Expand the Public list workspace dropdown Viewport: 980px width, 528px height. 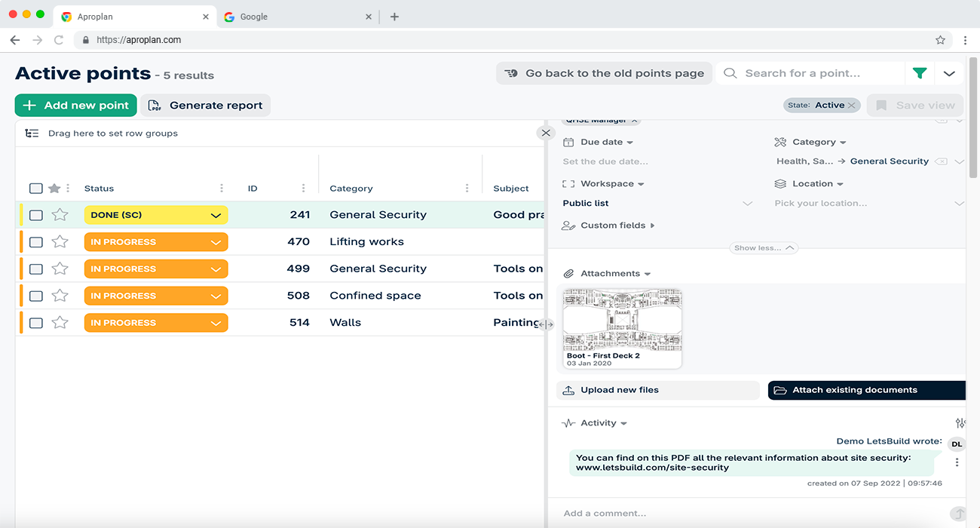[x=747, y=204]
